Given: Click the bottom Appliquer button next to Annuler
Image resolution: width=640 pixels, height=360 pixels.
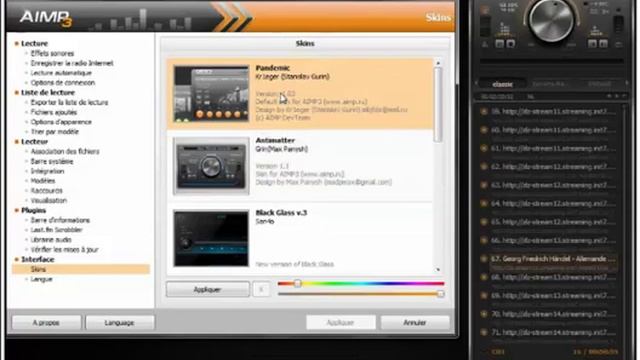Looking at the screenshot, I should point(340,322).
